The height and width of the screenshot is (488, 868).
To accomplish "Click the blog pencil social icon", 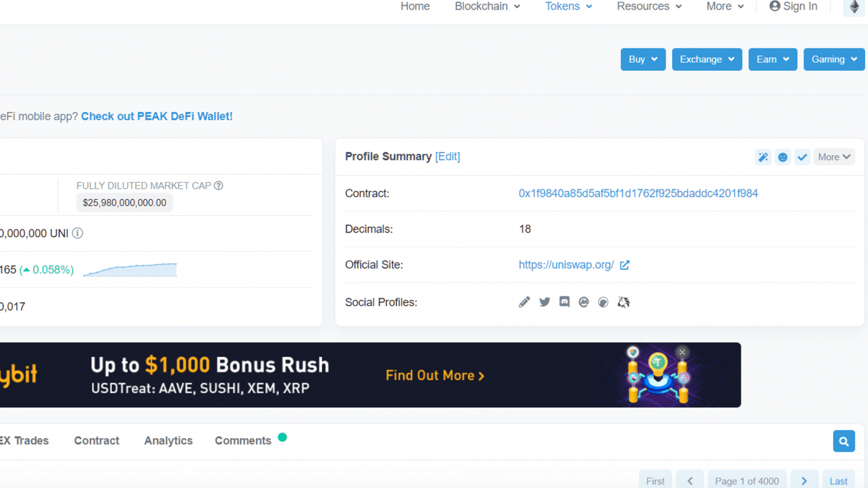I will click(x=524, y=302).
